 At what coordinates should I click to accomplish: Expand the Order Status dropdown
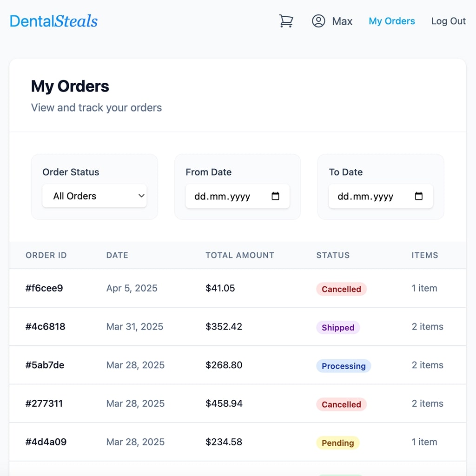click(x=94, y=196)
